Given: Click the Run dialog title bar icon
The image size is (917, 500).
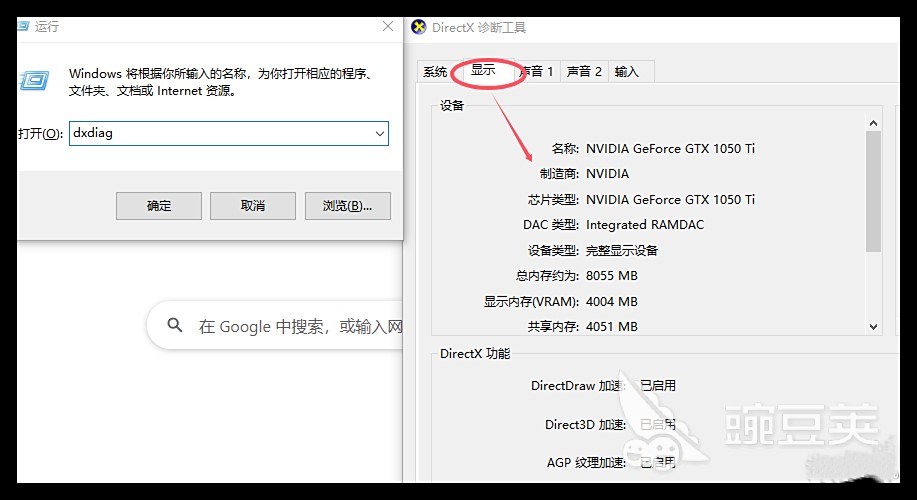Looking at the screenshot, I should pyautogui.click(x=23, y=27).
